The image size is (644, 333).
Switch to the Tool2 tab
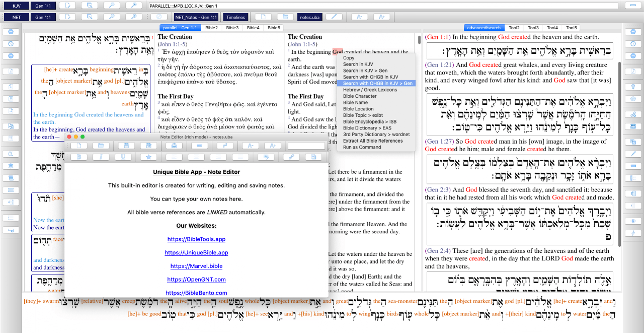pyautogui.click(x=514, y=28)
